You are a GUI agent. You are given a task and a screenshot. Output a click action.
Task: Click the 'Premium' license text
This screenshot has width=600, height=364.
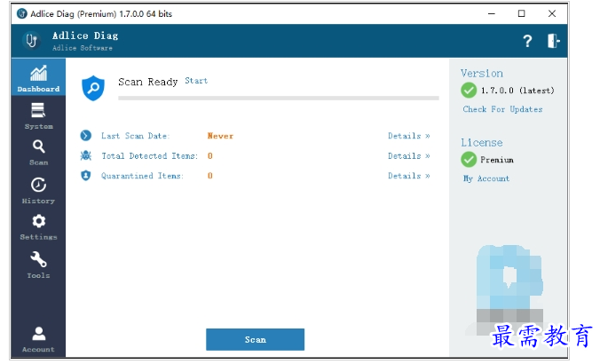coord(497,160)
